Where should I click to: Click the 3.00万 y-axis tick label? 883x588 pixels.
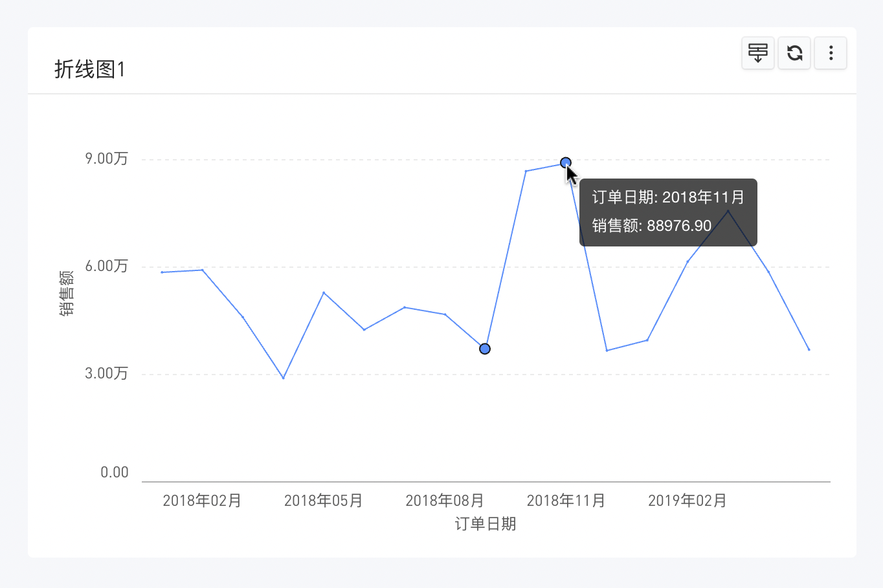tap(107, 374)
